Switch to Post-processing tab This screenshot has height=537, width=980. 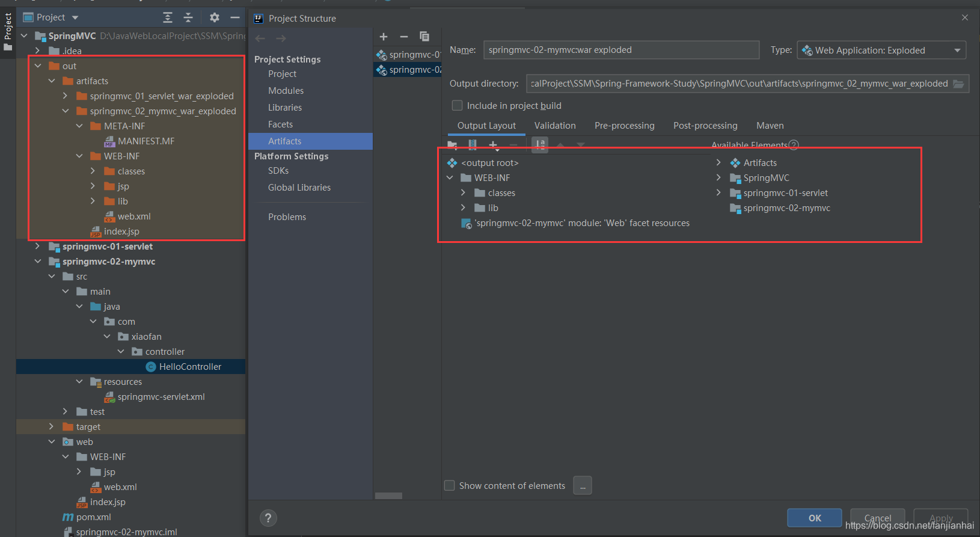(x=705, y=126)
